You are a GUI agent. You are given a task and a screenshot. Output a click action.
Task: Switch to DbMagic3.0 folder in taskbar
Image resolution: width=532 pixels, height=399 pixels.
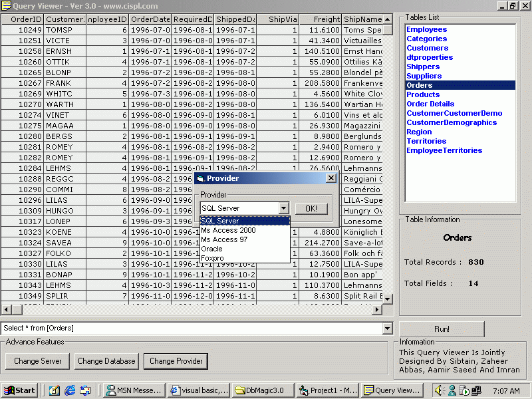pos(261,390)
